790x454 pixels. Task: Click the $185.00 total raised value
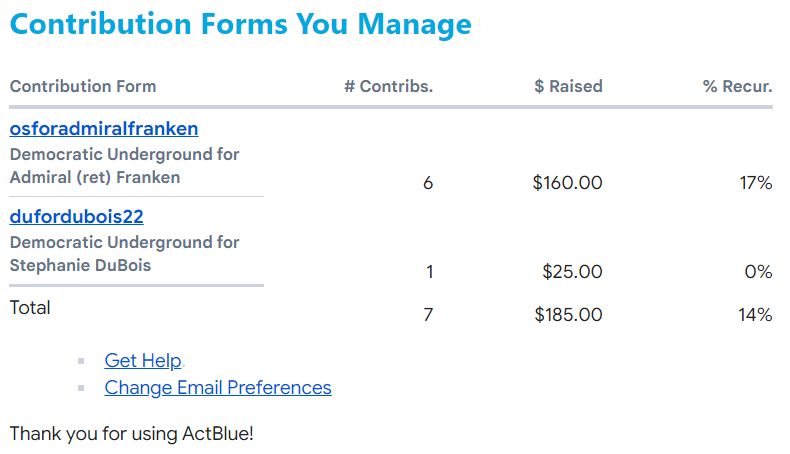(567, 315)
